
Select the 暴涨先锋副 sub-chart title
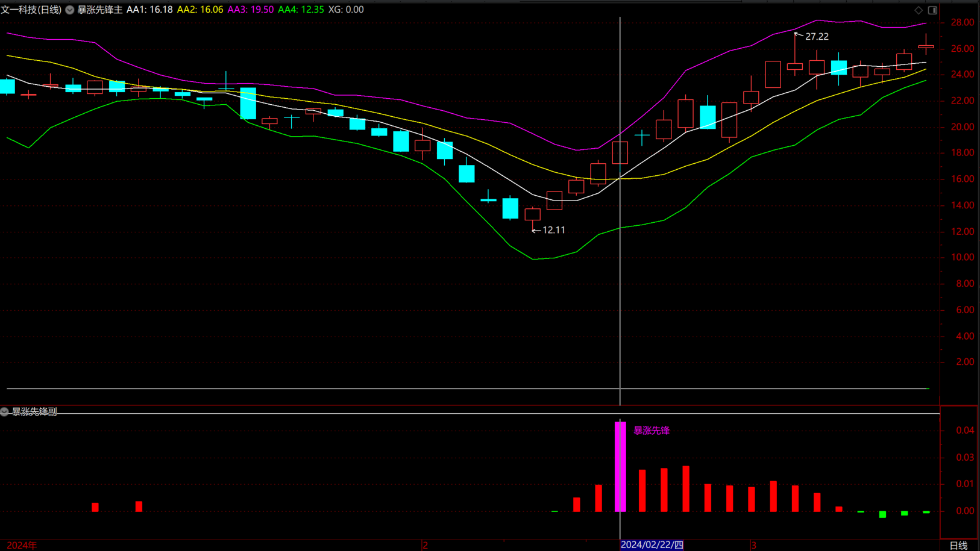point(34,411)
